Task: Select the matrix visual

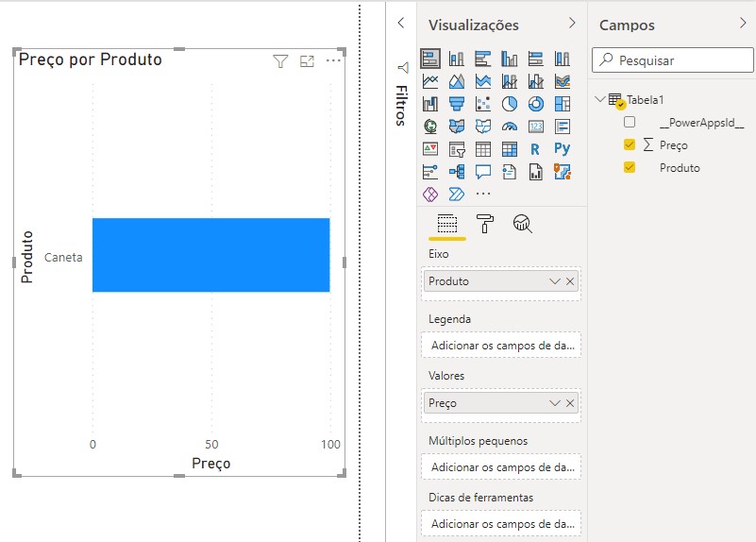Action: point(509,149)
